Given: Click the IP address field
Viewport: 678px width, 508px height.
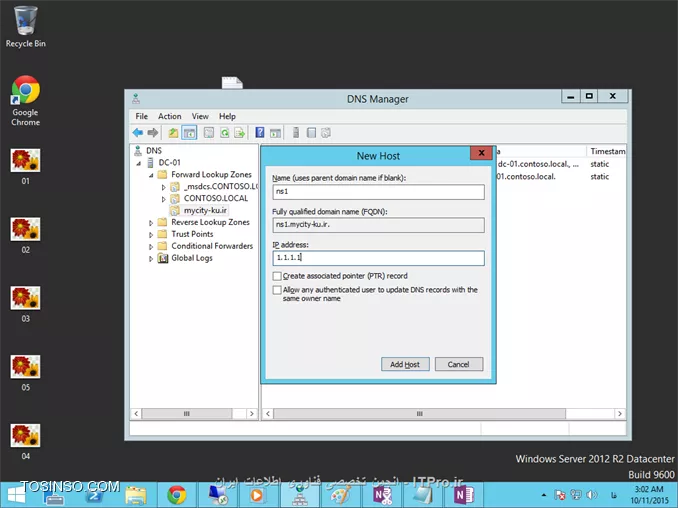Looking at the screenshot, I should pos(378,258).
